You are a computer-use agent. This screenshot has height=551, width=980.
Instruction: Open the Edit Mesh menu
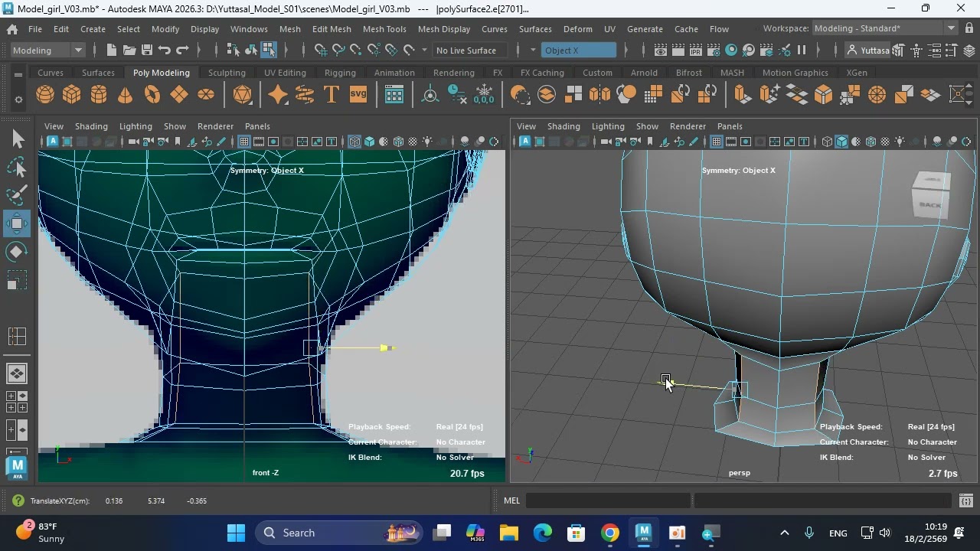click(332, 28)
